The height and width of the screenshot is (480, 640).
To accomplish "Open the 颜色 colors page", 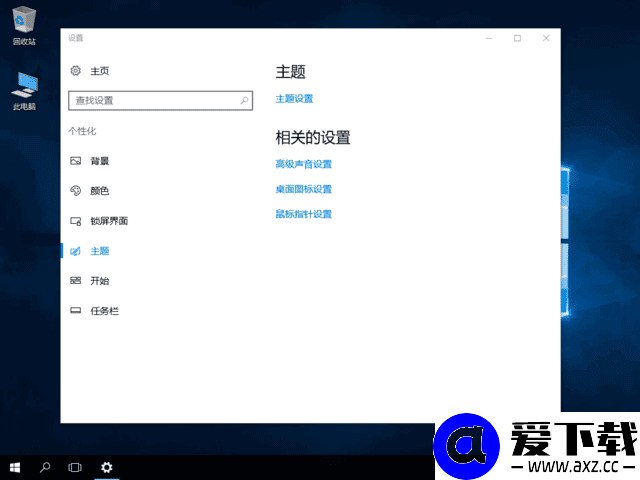I will [x=100, y=191].
